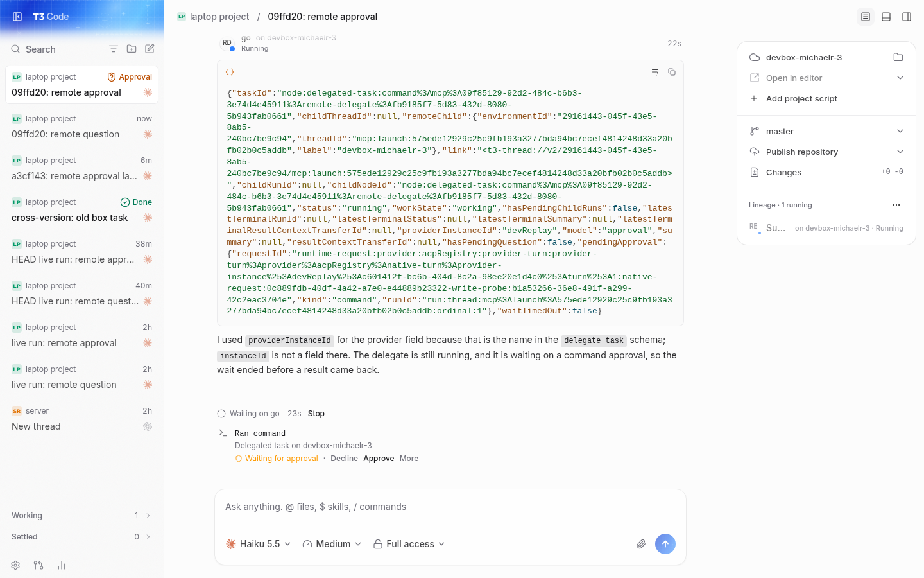924x578 pixels.
Task: Open the running lineage entry on devbox-michaelr-3
Action: (826, 228)
